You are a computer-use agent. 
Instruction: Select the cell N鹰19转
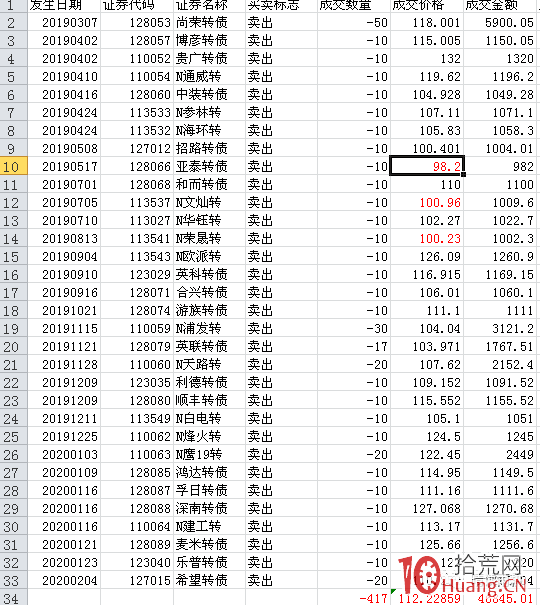[209, 455]
